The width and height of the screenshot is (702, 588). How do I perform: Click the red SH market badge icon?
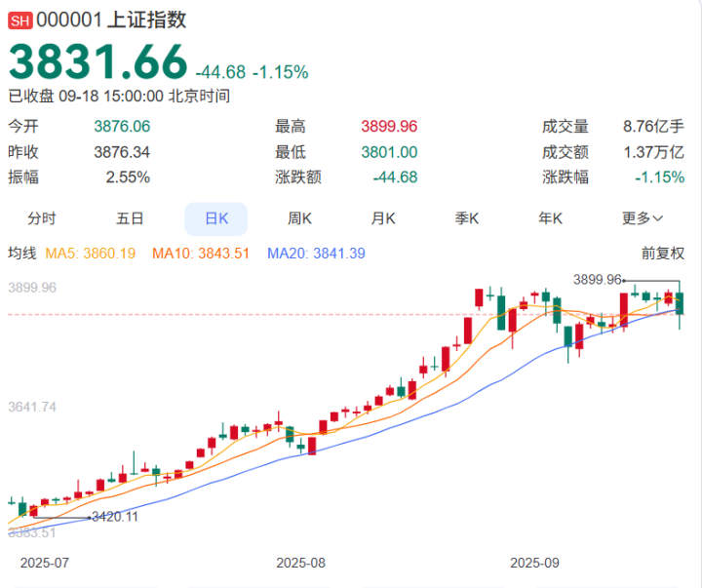click(x=20, y=20)
